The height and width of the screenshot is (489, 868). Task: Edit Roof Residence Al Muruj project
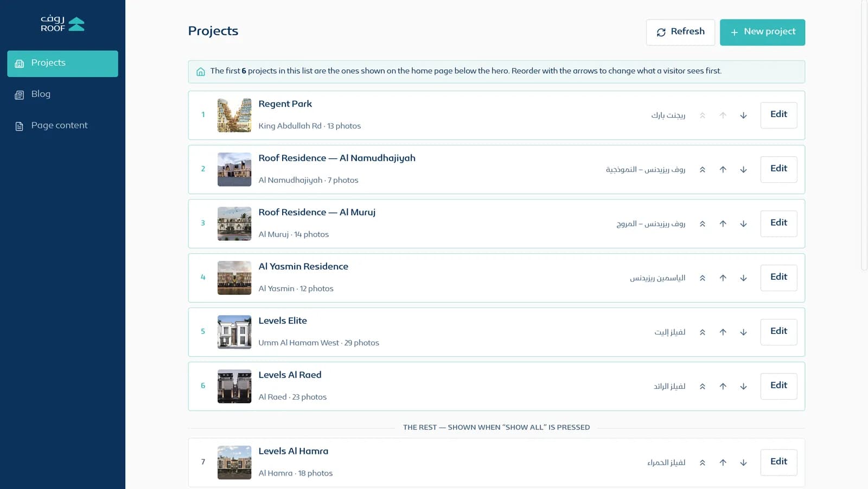[x=778, y=223]
